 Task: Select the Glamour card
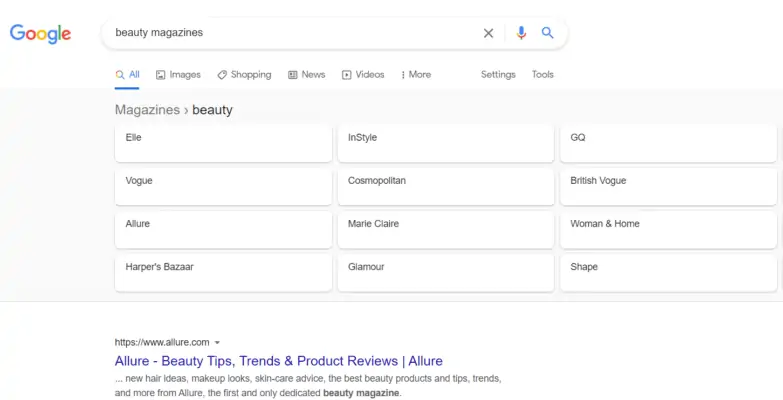pyautogui.click(x=446, y=273)
